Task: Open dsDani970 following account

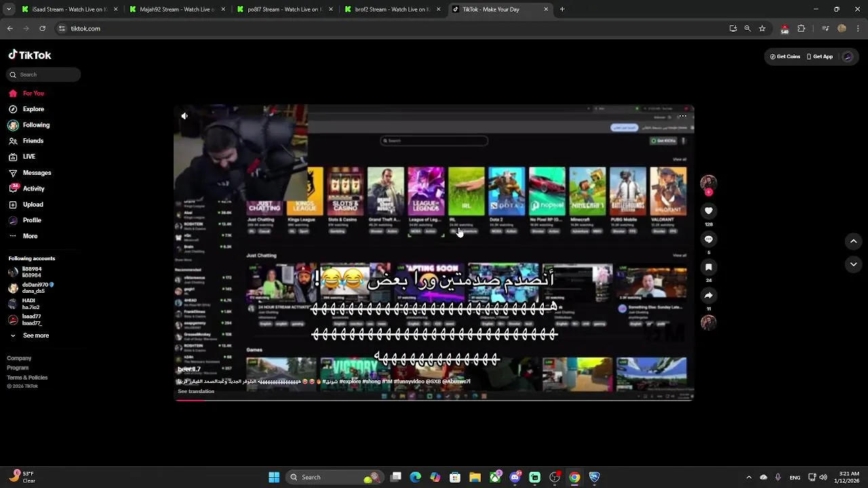Action: point(31,288)
